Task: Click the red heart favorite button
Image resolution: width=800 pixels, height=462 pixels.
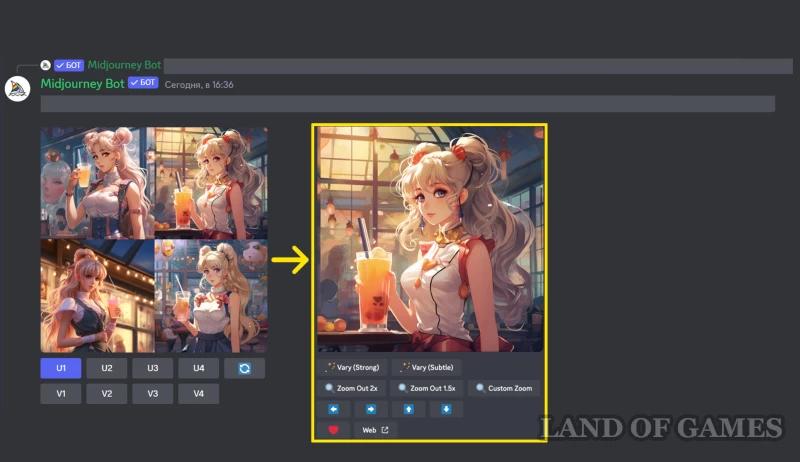Action: (334, 430)
